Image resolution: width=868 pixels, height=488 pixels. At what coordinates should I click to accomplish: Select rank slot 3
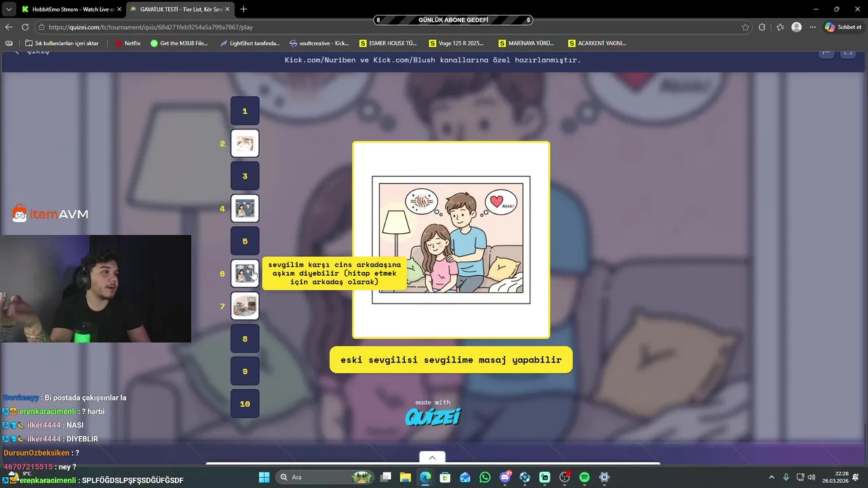[x=245, y=176]
